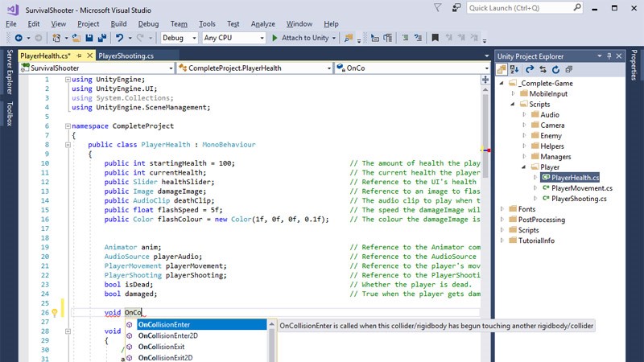Click the Open File folder icon

click(x=76, y=38)
